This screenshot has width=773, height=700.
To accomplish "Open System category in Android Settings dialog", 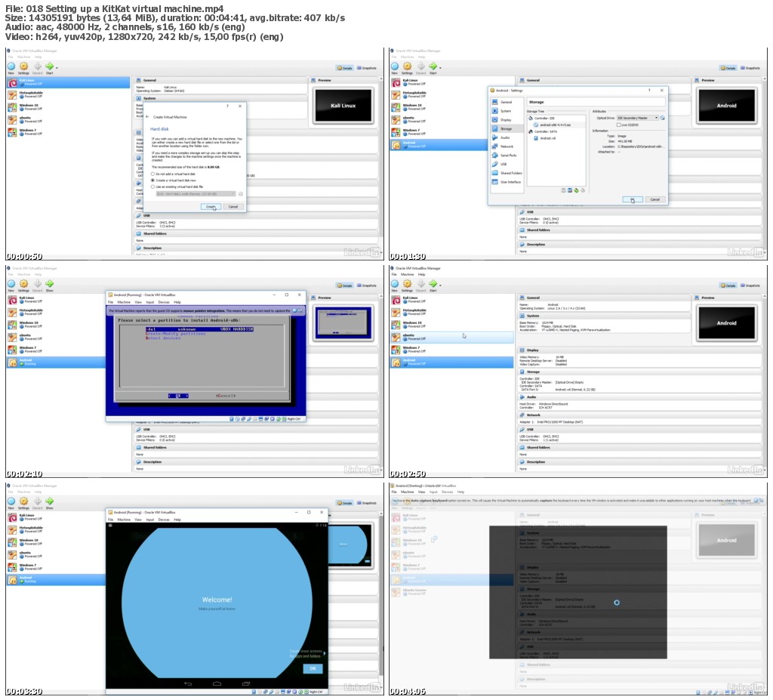I will point(507,111).
